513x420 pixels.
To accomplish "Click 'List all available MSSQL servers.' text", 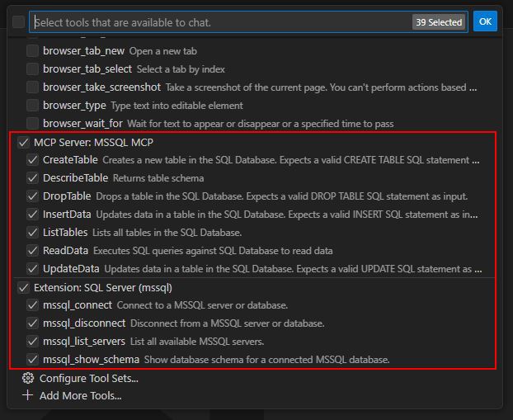I will pos(197,342).
